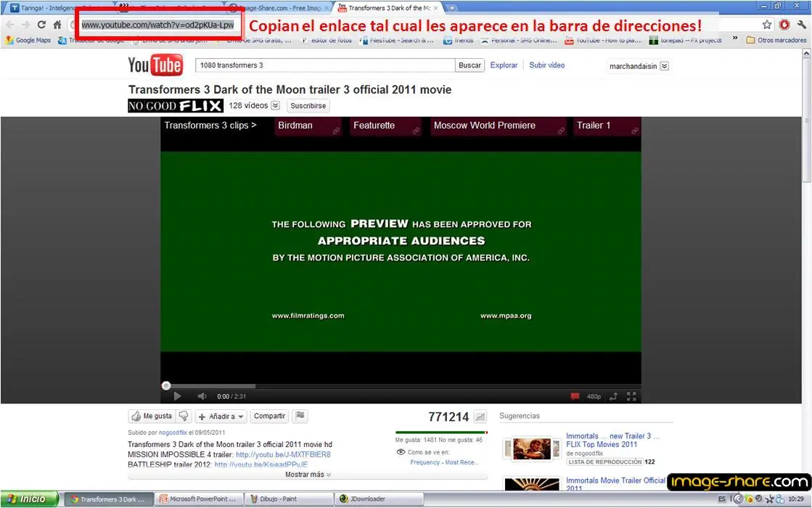Open a new browser tab
The image size is (812, 508).
pyautogui.click(x=451, y=8)
